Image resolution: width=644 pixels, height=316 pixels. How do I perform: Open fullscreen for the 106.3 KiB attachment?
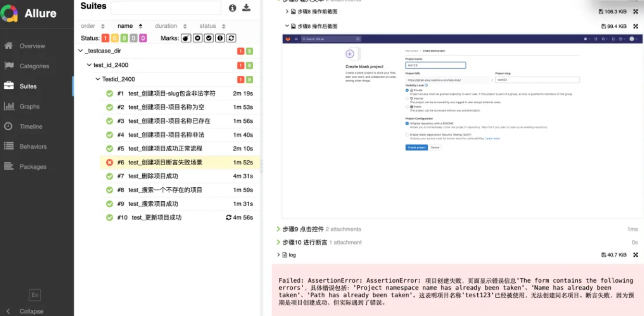635,12
